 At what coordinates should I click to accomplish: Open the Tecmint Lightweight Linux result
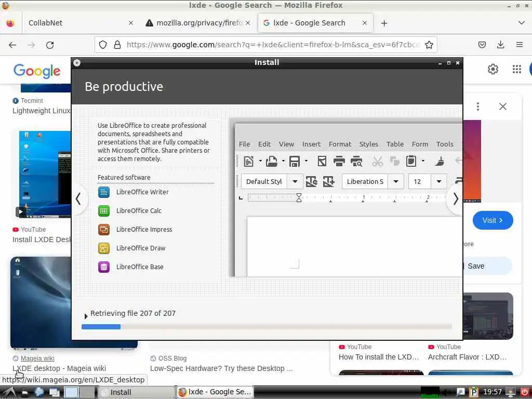coord(42,111)
